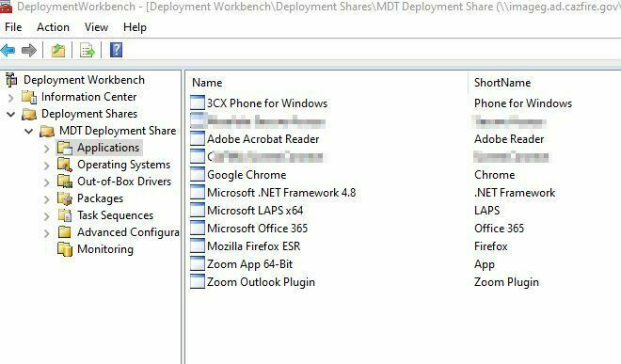Viewport: 621px width, 364px height.
Task: Click the Up One Level folder icon
Action: 58,50
